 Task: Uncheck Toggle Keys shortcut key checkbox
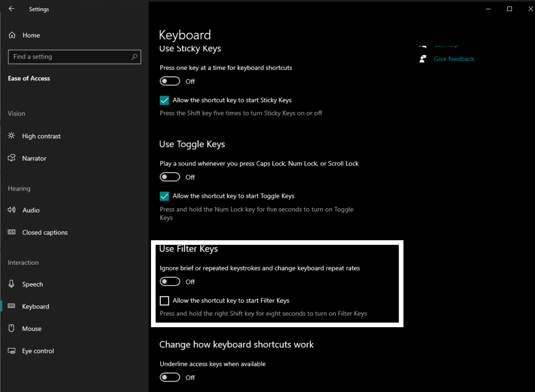pos(165,196)
